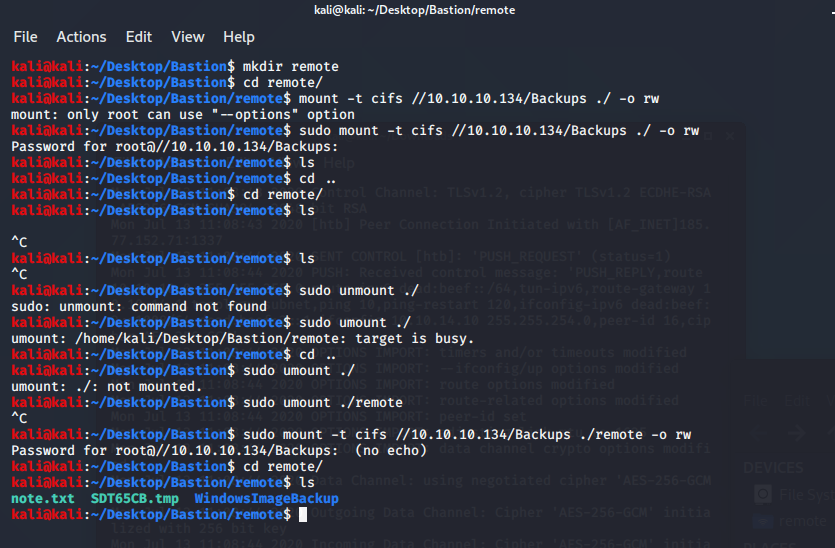
Task: Click the final 'cd remote/' command
Action: 282,466
